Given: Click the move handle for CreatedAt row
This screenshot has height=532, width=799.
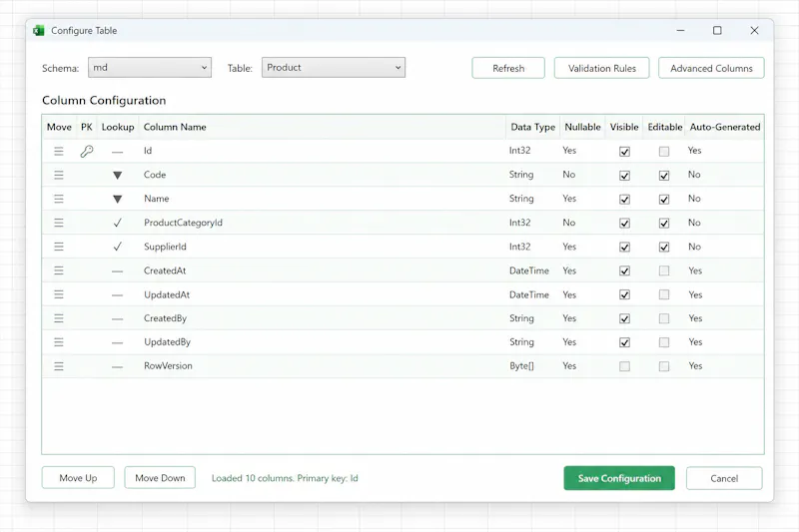Looking at the screenshot, I should pyautogui.click(x=59, y=270).
